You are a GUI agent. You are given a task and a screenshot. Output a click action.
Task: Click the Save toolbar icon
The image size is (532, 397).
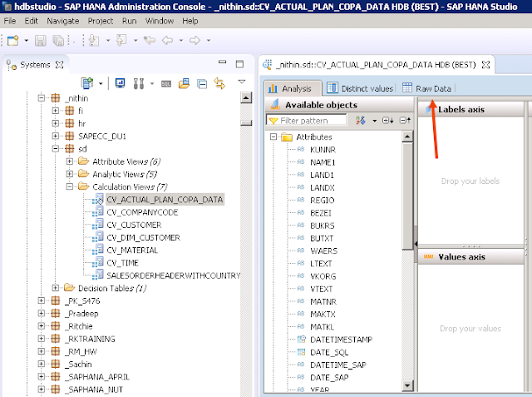(41, 41)
